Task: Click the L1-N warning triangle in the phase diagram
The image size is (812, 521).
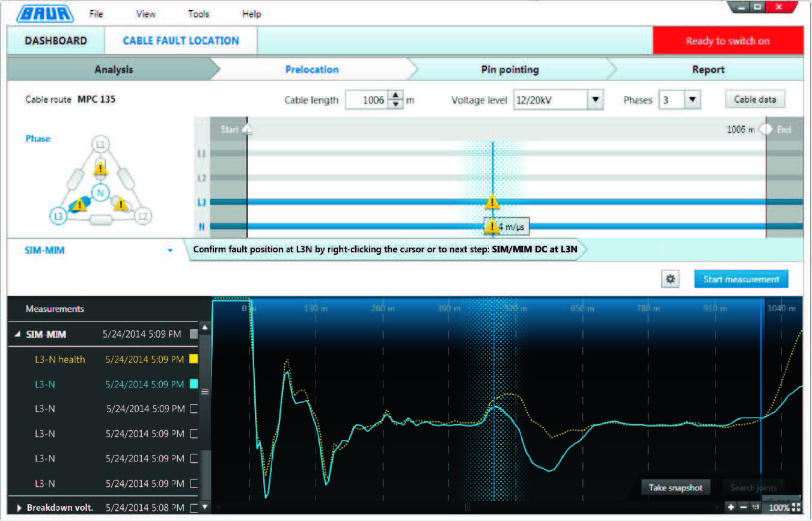Action: [x=101, y=168]
